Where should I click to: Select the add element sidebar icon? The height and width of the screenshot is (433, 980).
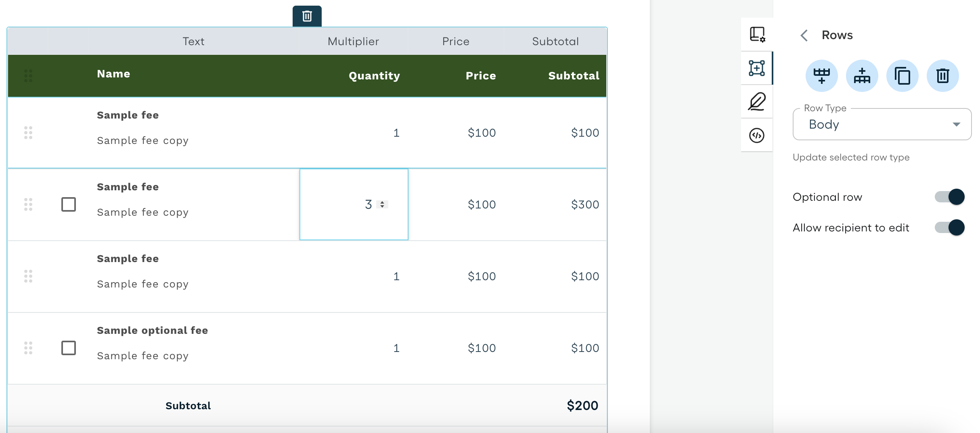757,69
